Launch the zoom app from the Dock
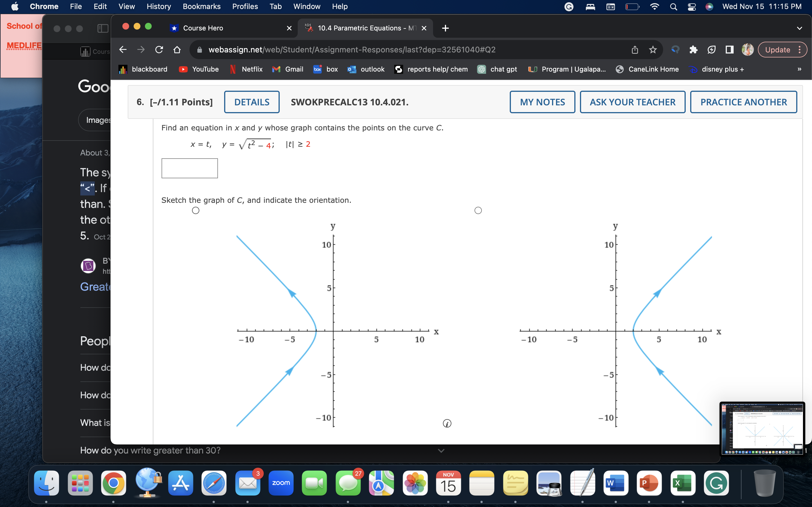This screenshot has height=507, width=812. pos(281,482)
